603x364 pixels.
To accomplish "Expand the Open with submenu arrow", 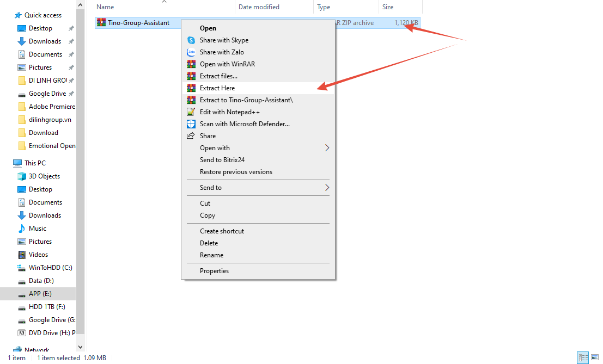I will pyautogui.click(x=327, y=148).
